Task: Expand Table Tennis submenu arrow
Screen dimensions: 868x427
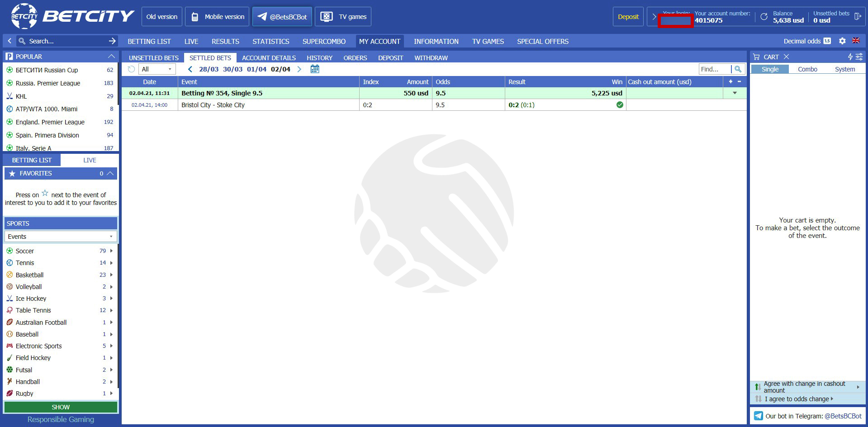Action: [x=111, y=310]
